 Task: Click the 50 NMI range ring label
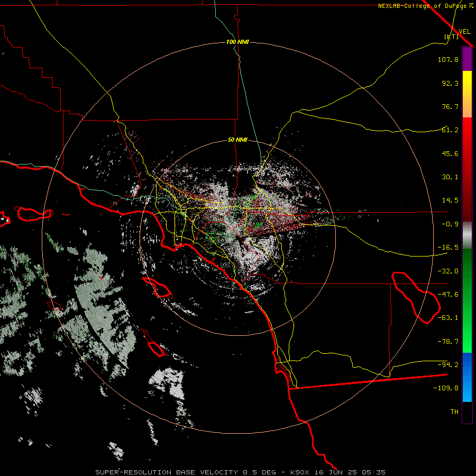pyautogui.click(x=237, y=140)
